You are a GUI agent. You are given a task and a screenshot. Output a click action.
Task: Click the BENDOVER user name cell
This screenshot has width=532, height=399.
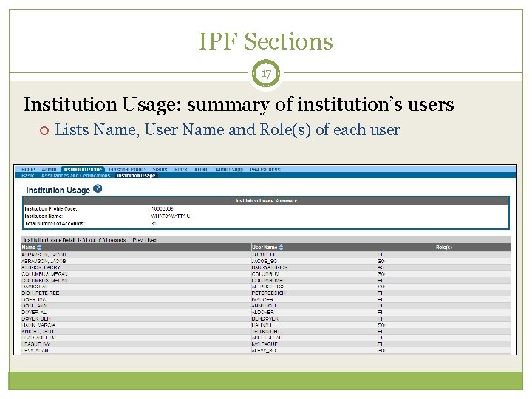click(x=265, y=318)
